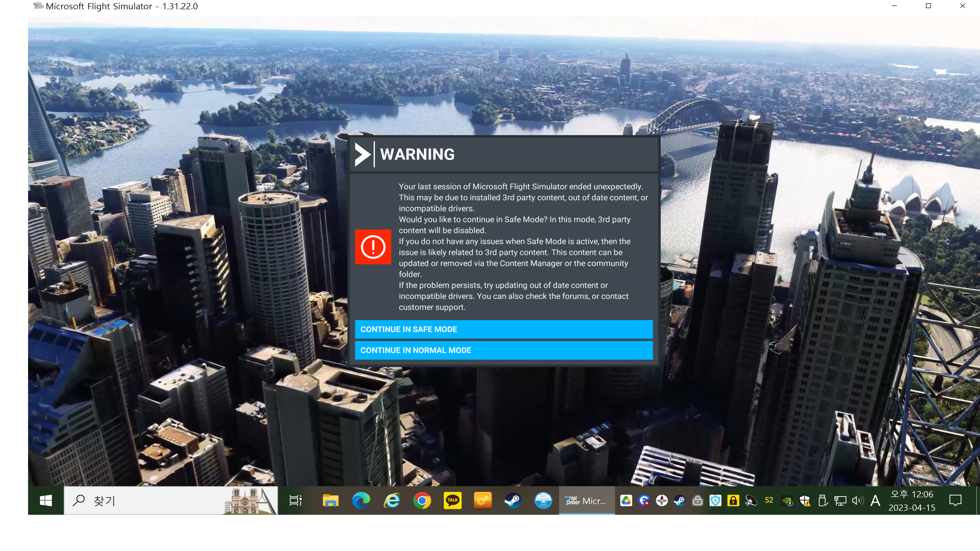Open the system volume control
The height and width of the screenshot is (551, 980).
857,500
